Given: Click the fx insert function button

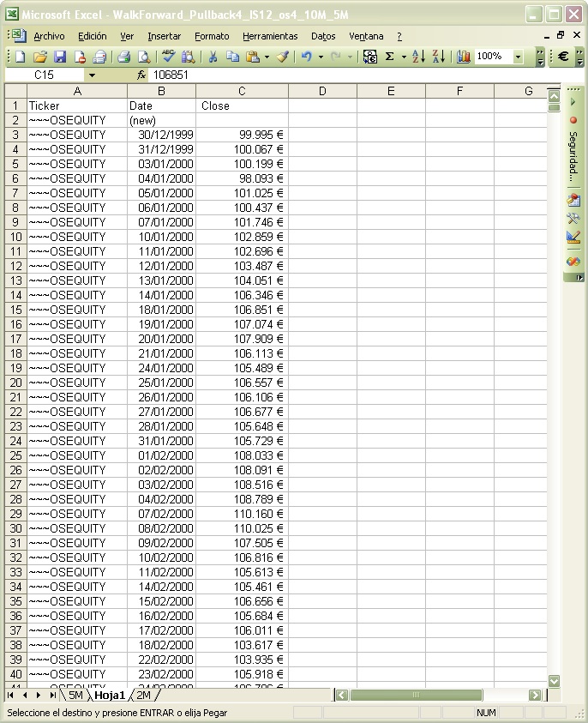Looking at the screenshot, I should tap(141, 75).
